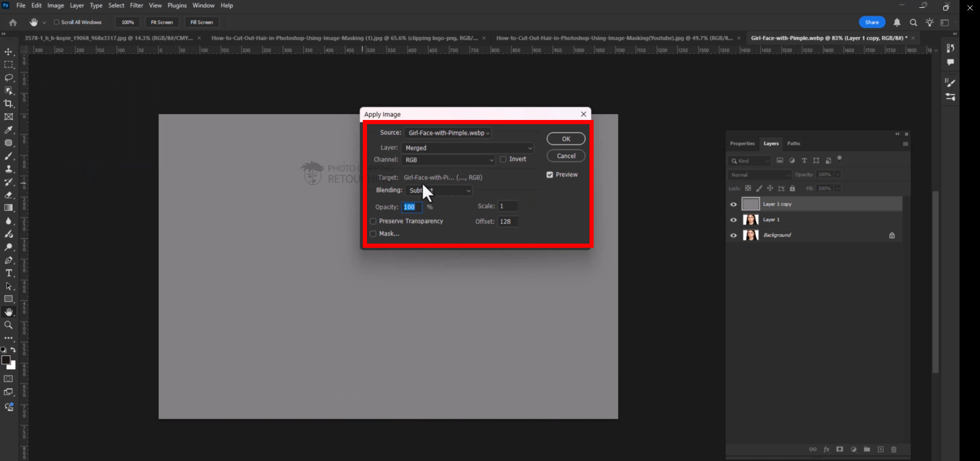The height and width of the screenshot is (461, 980).
Task: Open the Filter menu
Action: pos(137,5)
